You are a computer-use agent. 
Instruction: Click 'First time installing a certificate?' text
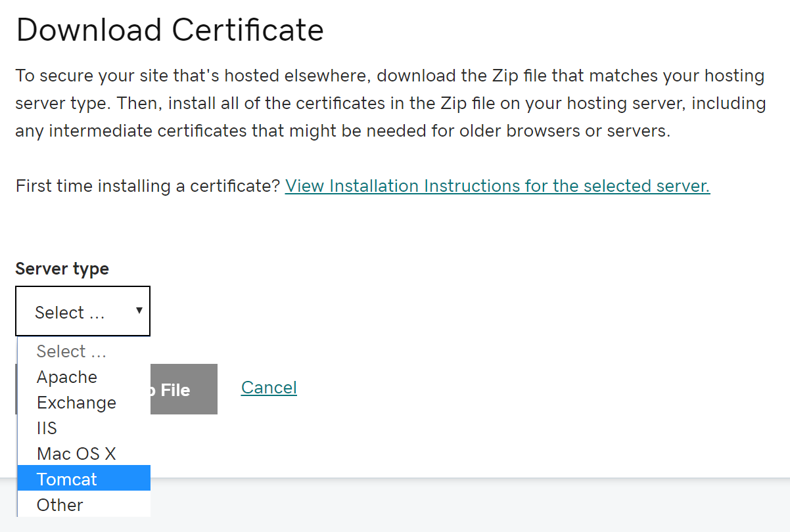[148, 186]
